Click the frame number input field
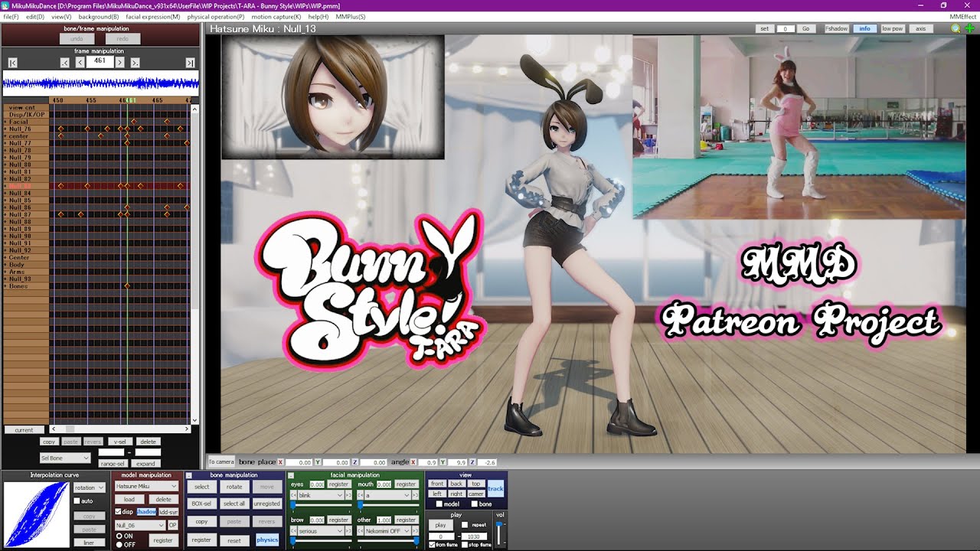This screenshot has height=551, width=980. coord(100,61)
